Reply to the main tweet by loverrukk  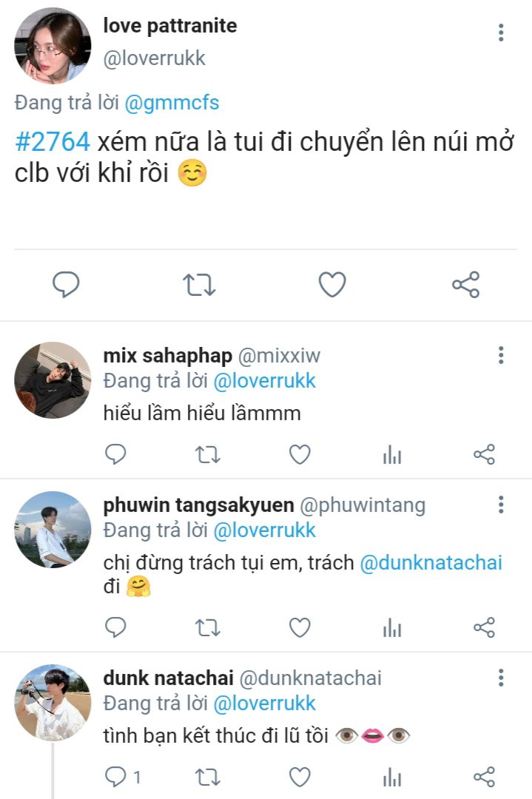[x=66, y=285]
